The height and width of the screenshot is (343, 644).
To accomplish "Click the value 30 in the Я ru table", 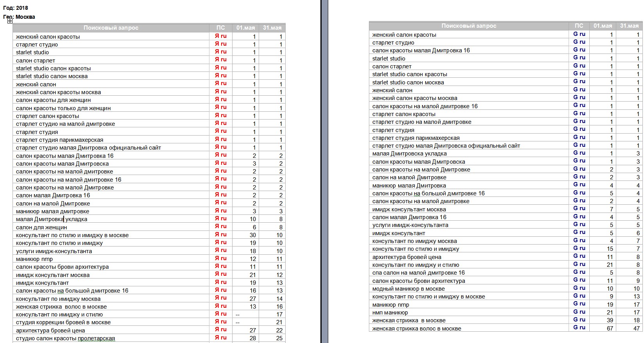I will [253, 235].
